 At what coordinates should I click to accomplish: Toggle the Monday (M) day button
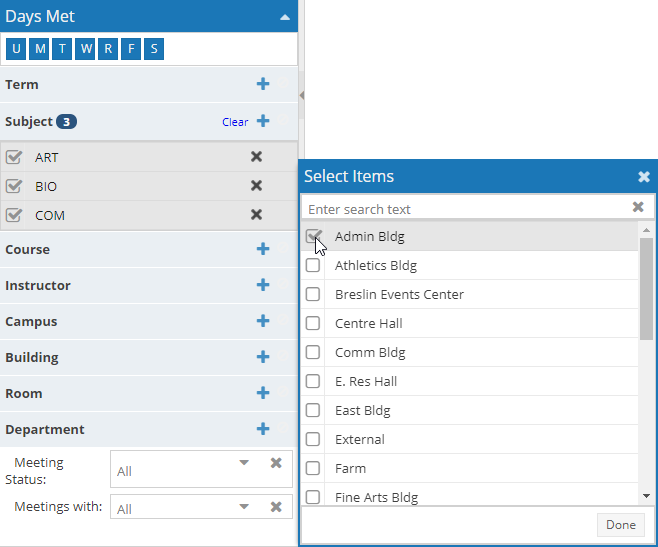[39, 49]
